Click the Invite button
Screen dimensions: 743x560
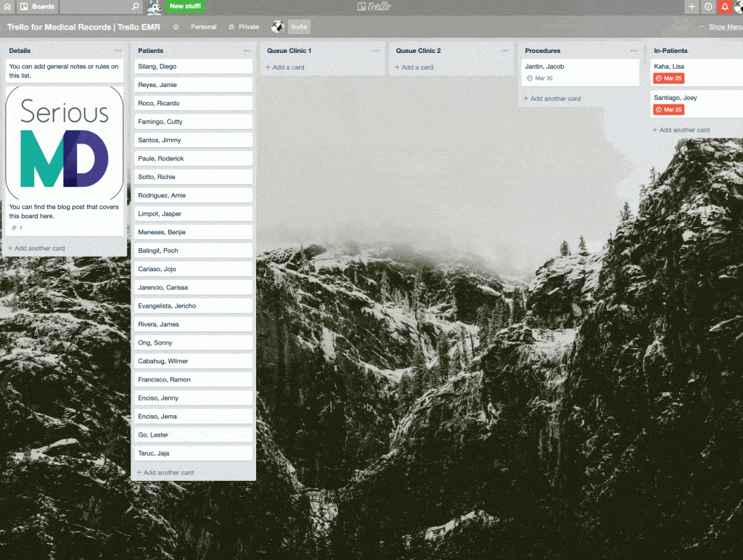tap(299, 27)
